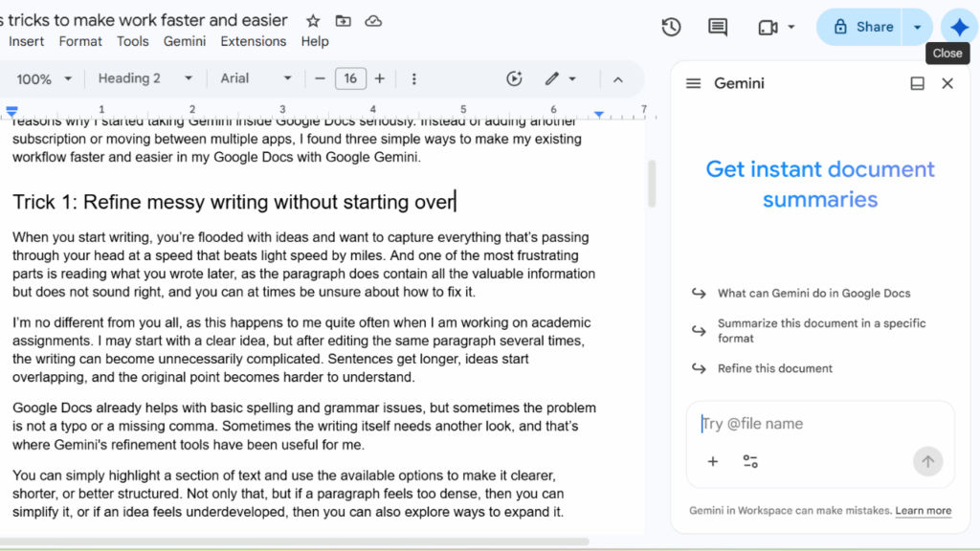Open the Help menu

point(314,41)
